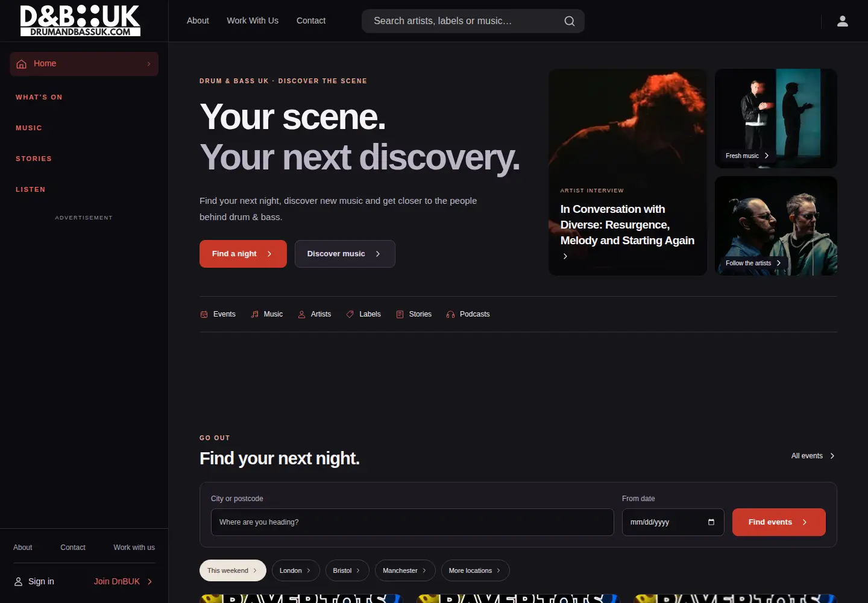Open Contact in the top menu
Screen dimensions: 868x603
click(311, 21)
